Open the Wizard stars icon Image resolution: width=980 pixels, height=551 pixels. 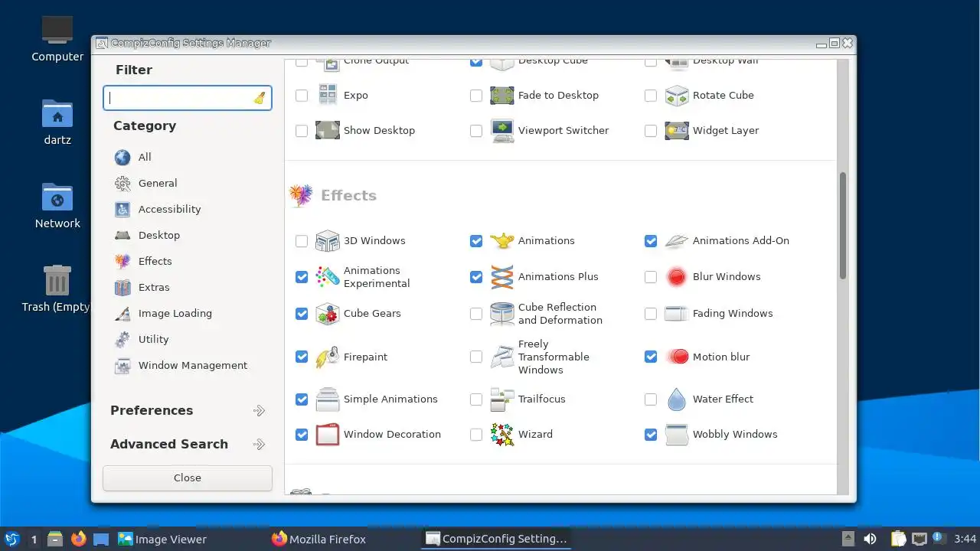(x=502, y=435)
